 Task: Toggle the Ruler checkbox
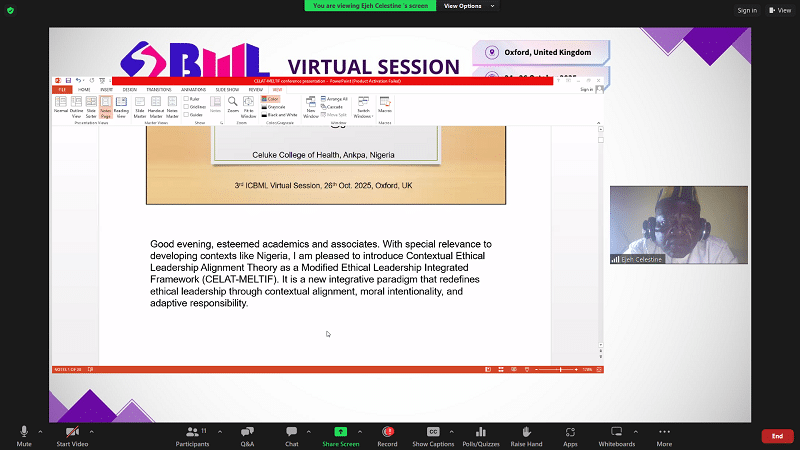186,99
